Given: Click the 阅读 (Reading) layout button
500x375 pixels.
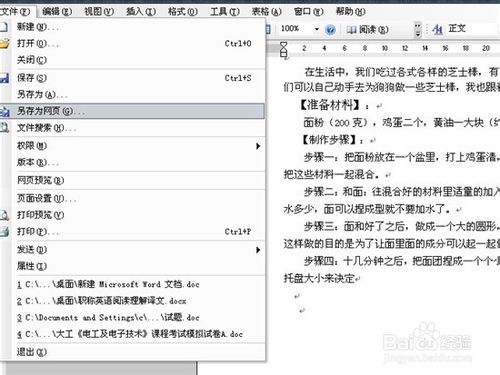Looking at the screenshot, I should point(367,29).
